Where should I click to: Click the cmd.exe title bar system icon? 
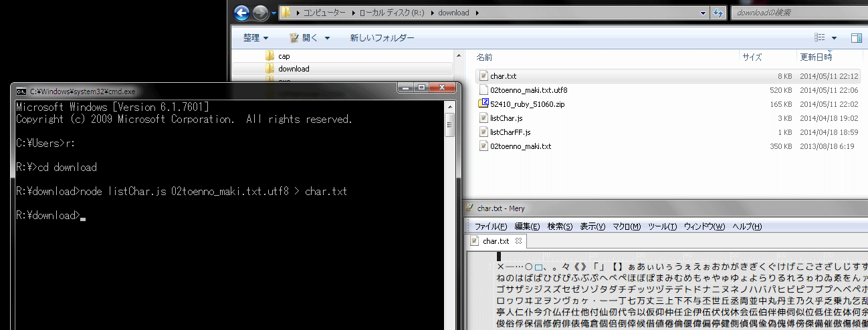click(21, 91)
